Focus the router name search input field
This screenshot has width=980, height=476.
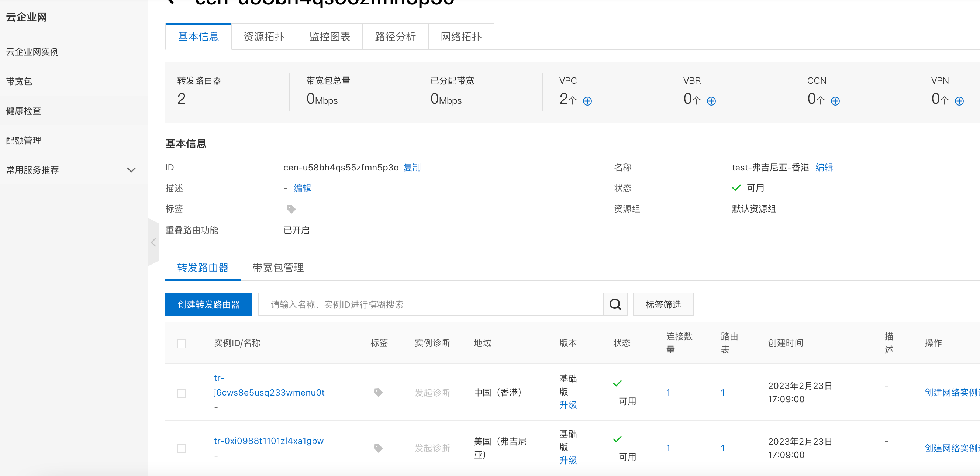(431, 304)
